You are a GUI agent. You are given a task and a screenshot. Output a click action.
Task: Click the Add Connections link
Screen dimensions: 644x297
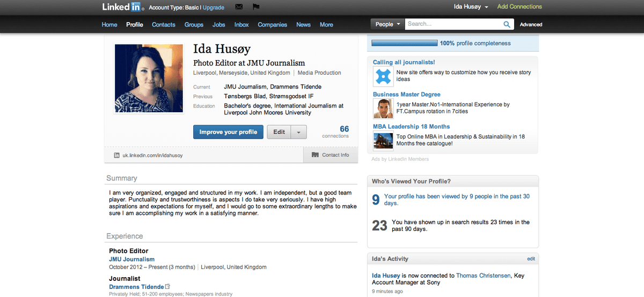[x=519, y=7]
